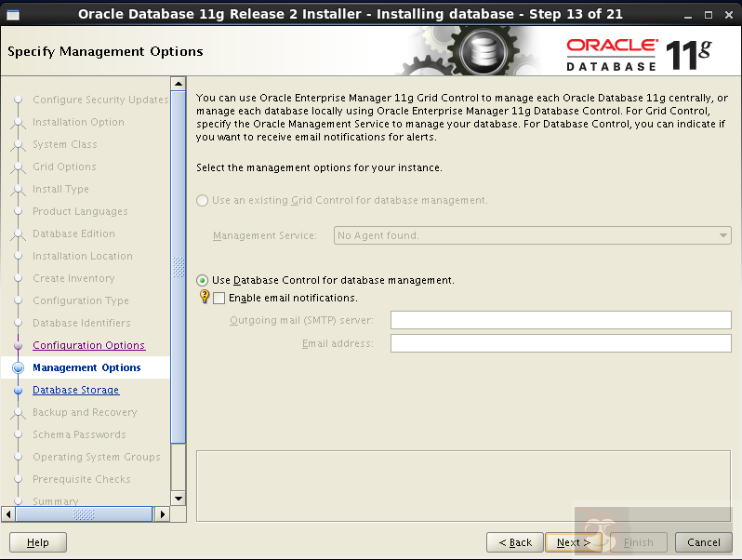Click the Summary step
The height and width of the screenshot is (560, 742).
tap(56, 500)
